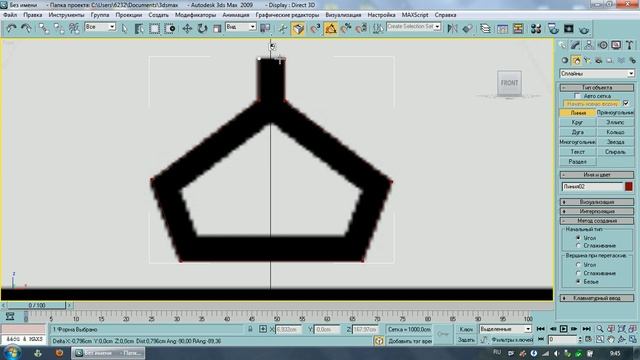The image size is (640, 360).
Task: Activate the Select and Rotate tool
Action: point(202,28)
